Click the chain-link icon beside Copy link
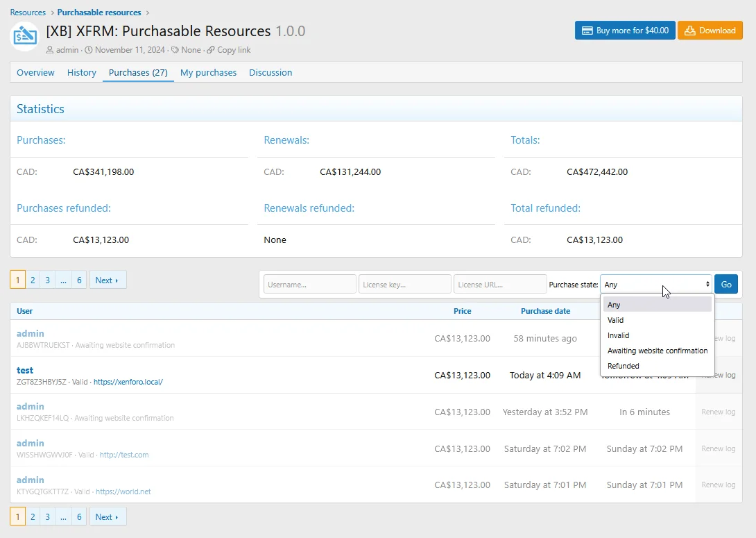 (211, 49)
